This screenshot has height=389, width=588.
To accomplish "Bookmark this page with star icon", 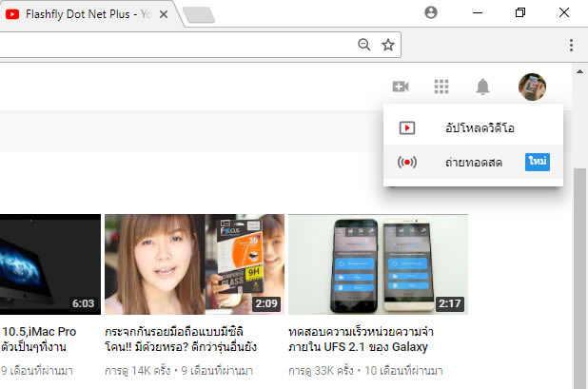I will click(388, 44).
